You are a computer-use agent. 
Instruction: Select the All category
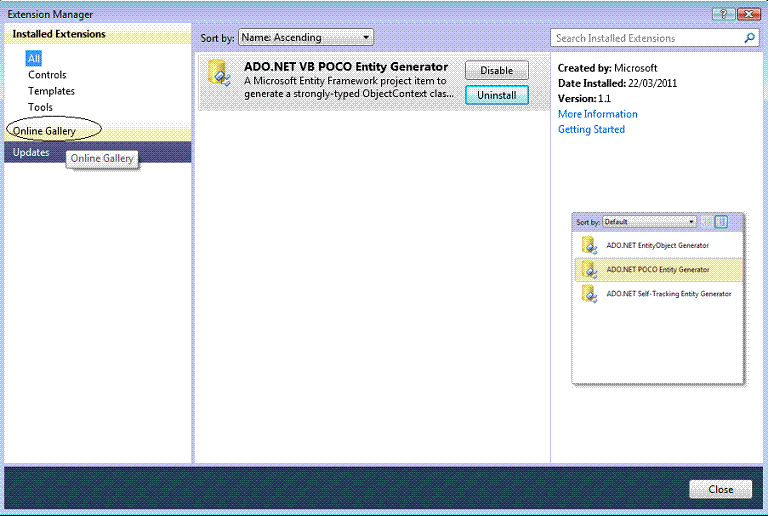[x=34, y=59]
